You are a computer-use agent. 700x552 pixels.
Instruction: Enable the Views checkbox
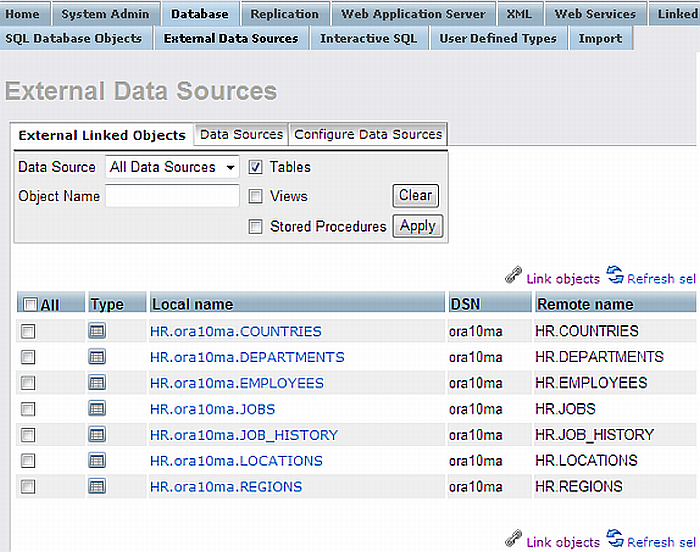(x=256, y=197)
